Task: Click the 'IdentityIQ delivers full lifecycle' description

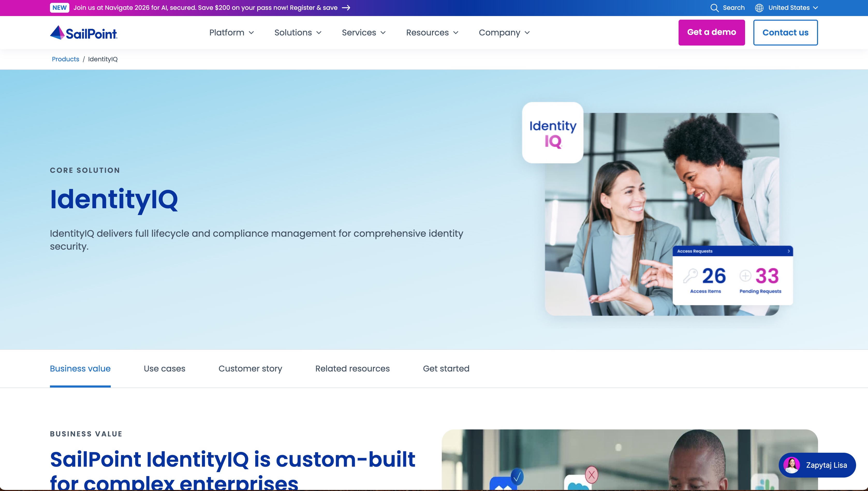Action: 257,240
